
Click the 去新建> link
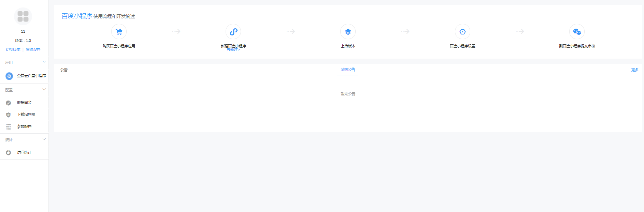click(x=233, y=50)
